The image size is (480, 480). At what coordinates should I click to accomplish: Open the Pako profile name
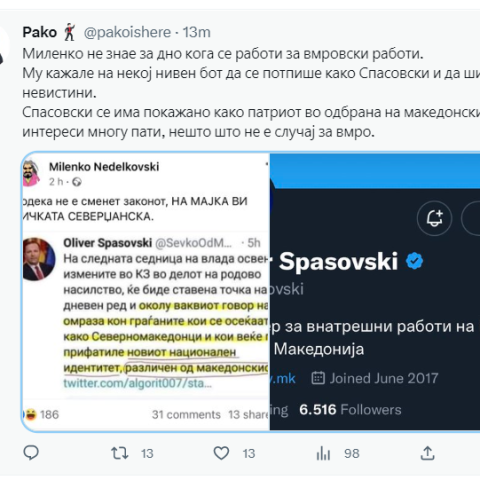coord(40,32)
